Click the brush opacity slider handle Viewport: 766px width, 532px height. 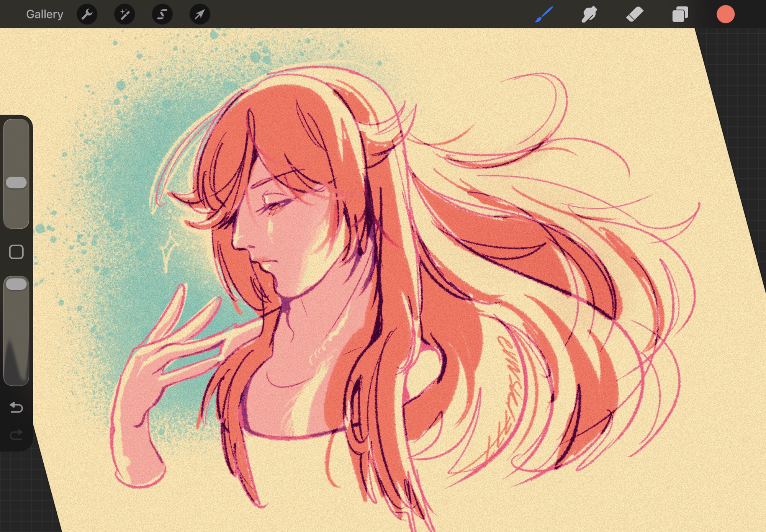click(x=16, y=284)
